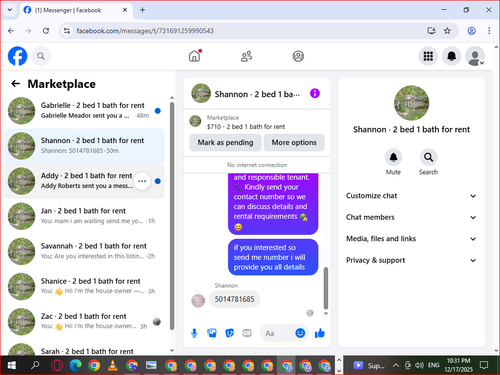Open the Friends icon in top navigation
Viewport: 500px width, 375px height.
tap(247, 56)
